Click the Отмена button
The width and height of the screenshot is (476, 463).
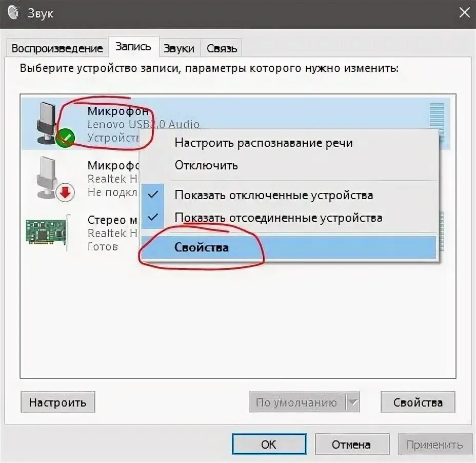point(352,445)
